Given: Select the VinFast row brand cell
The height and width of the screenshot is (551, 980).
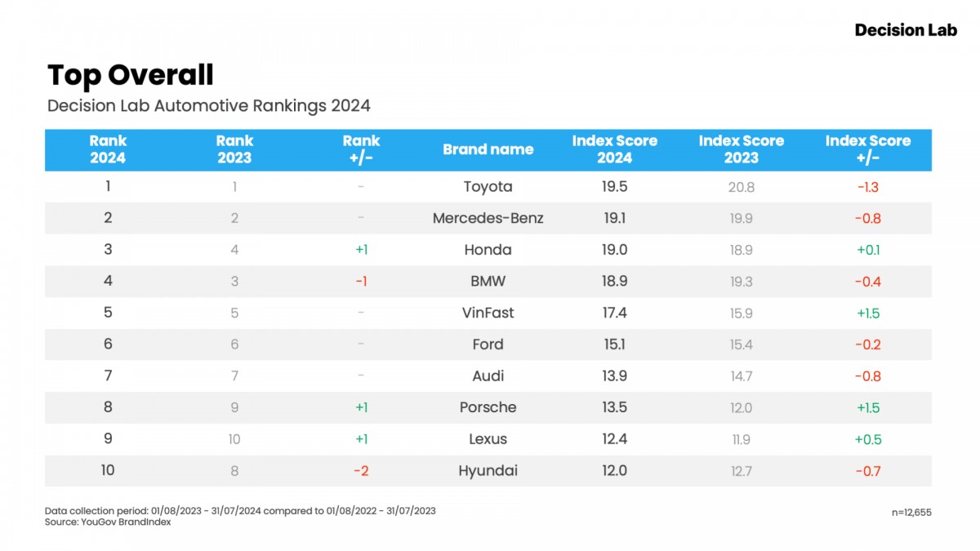Looking at the screenshot, I should tap(488, 313).
